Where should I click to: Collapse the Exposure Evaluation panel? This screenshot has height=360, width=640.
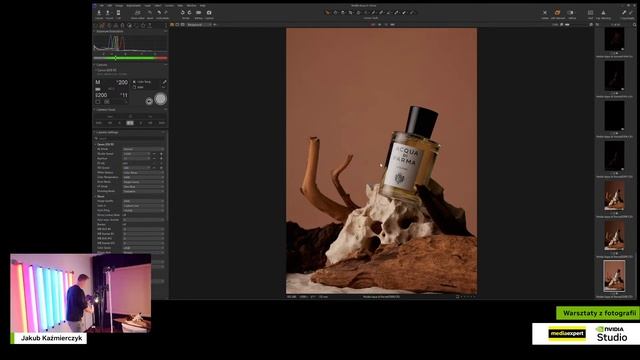point(95,31)
